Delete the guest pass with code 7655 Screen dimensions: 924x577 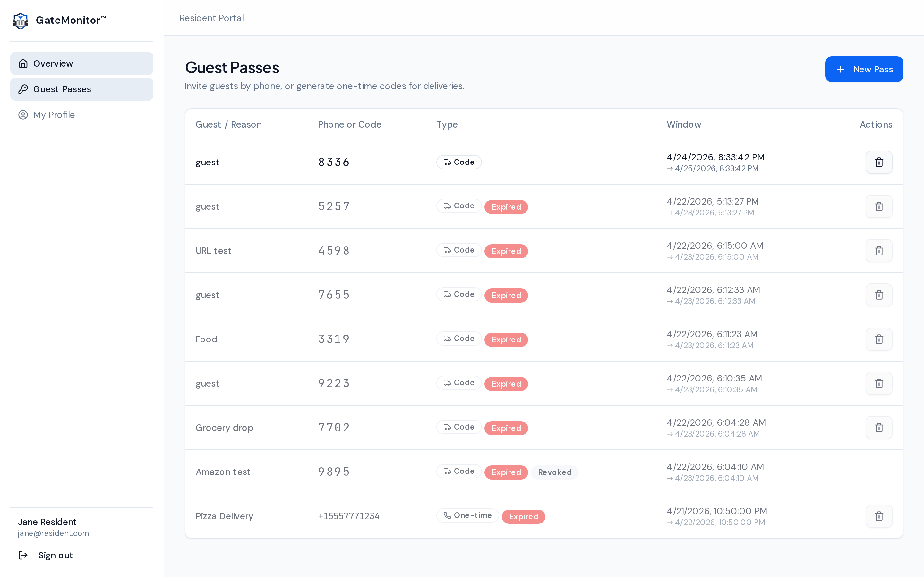[878, 295]
